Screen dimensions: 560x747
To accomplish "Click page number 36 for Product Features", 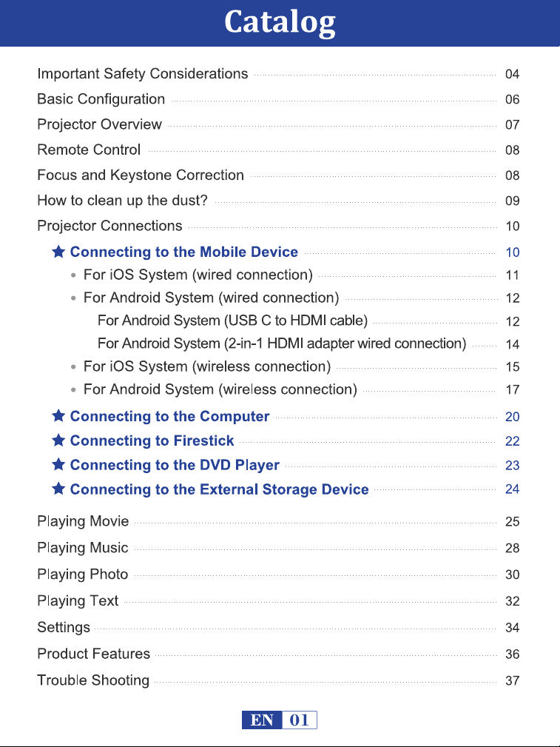I will click(512, 654).
